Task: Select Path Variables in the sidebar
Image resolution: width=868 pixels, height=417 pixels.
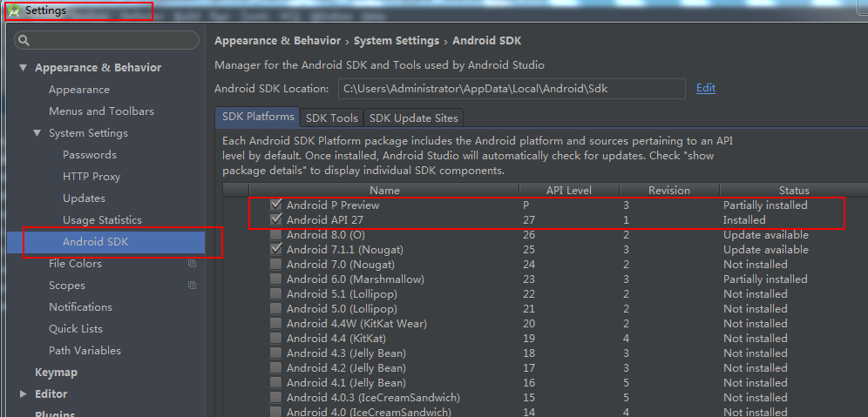Action: pos(85,351)
